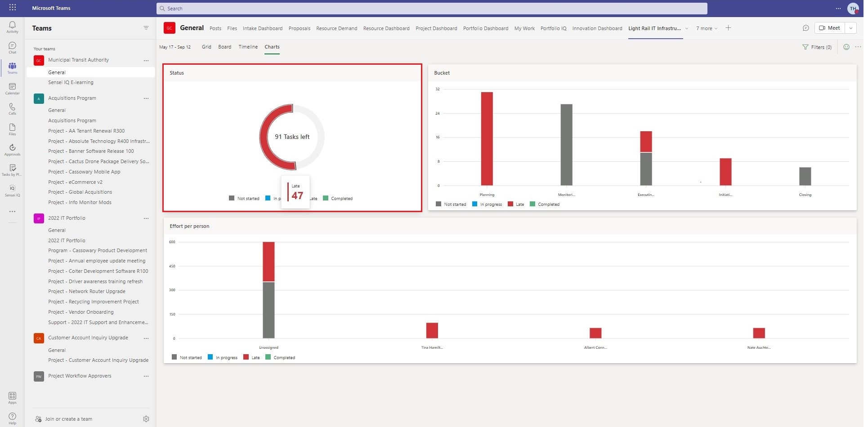Screen dimensions: 868x427
Task: Click May 17 - Sep 12 date range
Action: (176, 47)
